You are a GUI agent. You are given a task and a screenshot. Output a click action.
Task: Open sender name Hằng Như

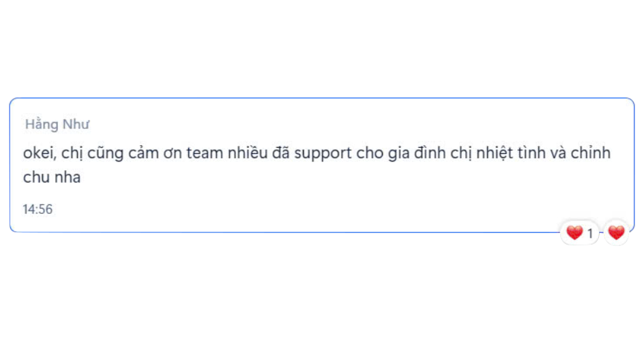click(57, 124)
